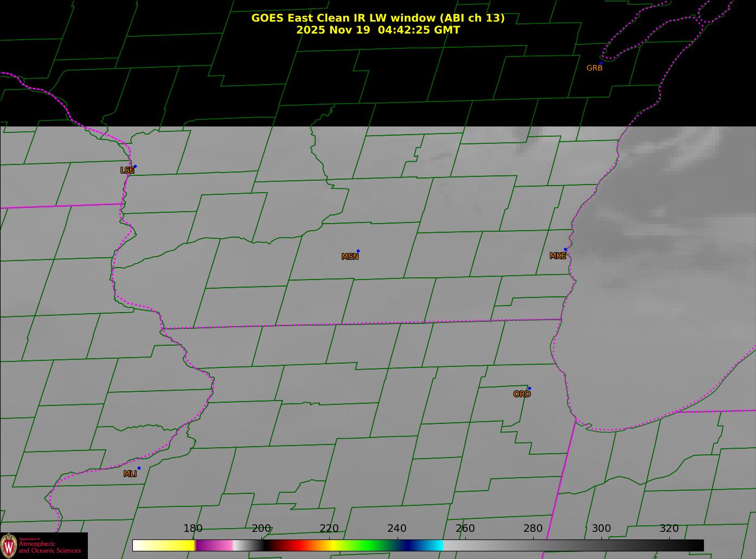Click the blue station dot at MSN
Viewport: 756px width, 559px height.
pyautogui.click(x=358, y=251)
